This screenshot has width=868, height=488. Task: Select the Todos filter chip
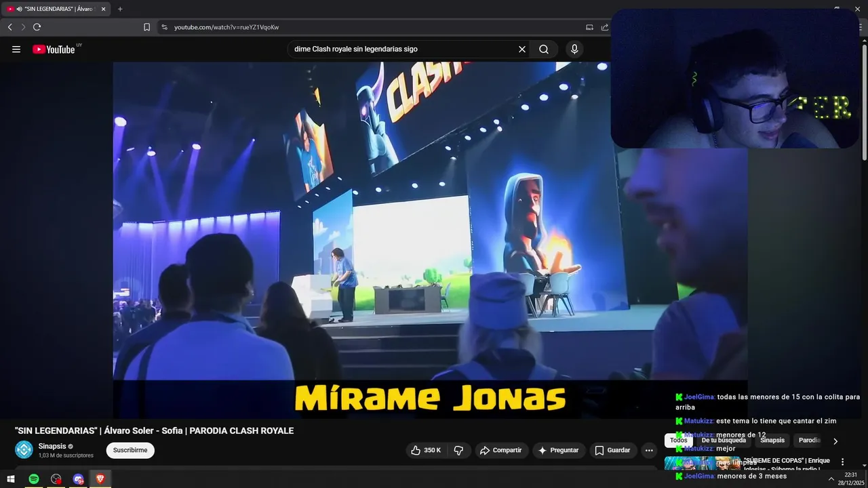(679, 441)
